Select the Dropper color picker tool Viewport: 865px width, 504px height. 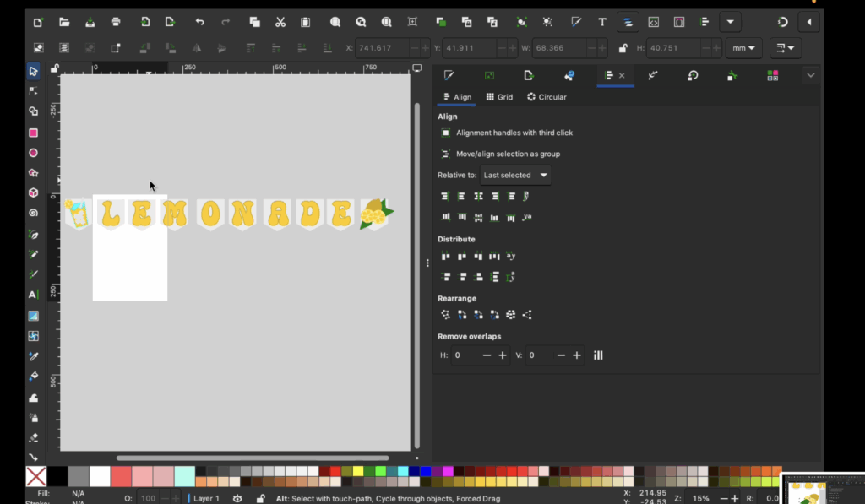(33, 356)
